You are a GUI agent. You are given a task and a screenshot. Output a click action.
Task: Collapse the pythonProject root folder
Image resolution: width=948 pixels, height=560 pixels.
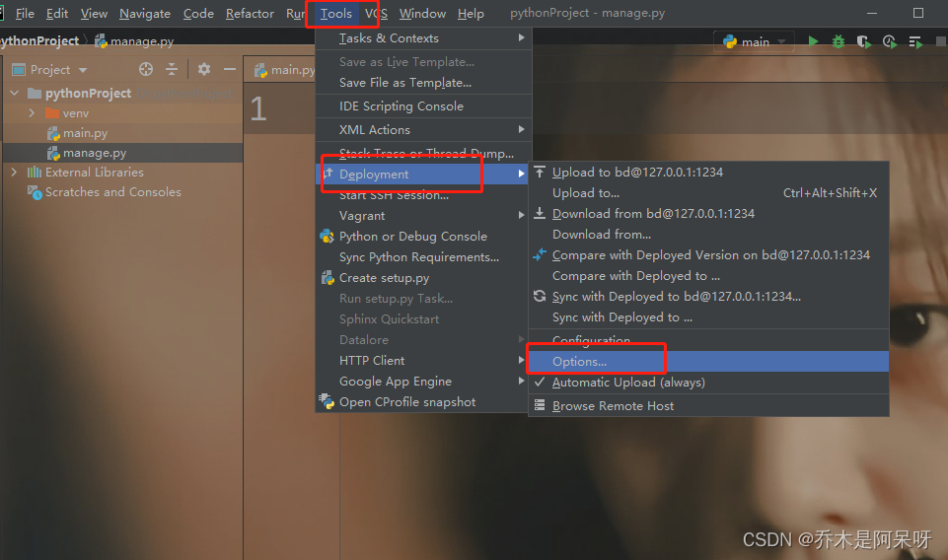click(x=15, y=93)
